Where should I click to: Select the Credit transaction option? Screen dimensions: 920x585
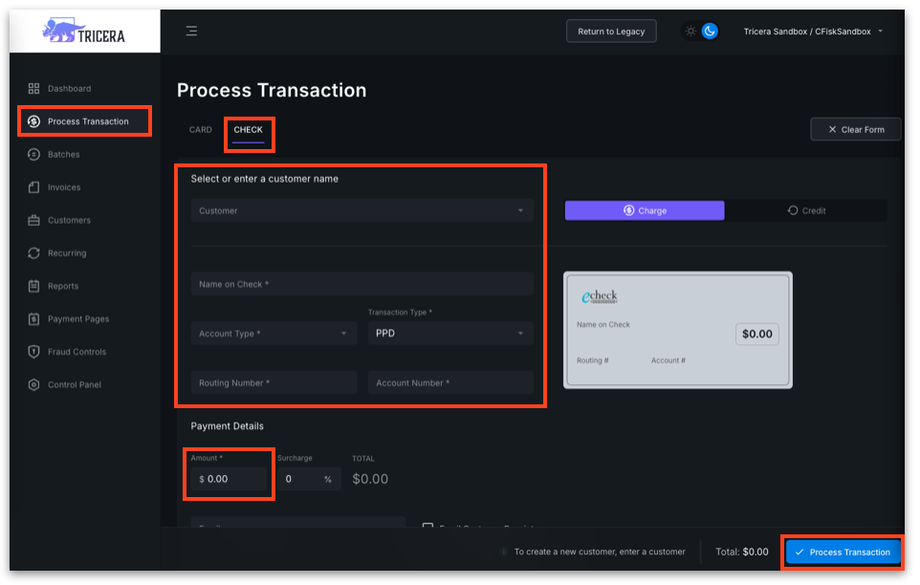[806, 211]
